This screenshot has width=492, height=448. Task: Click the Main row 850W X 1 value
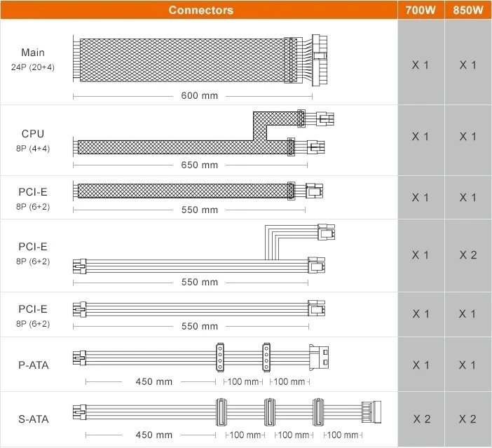(x=467, y=65)
